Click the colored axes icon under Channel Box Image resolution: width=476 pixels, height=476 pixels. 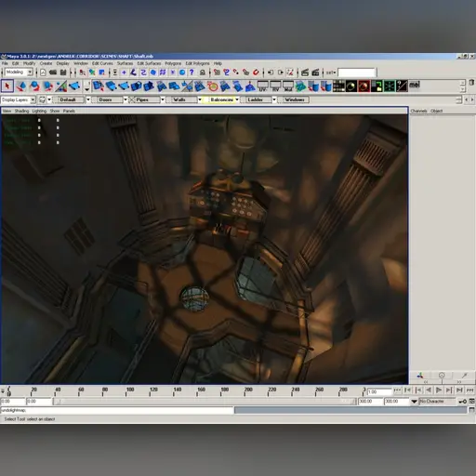[x=420, y=376]
